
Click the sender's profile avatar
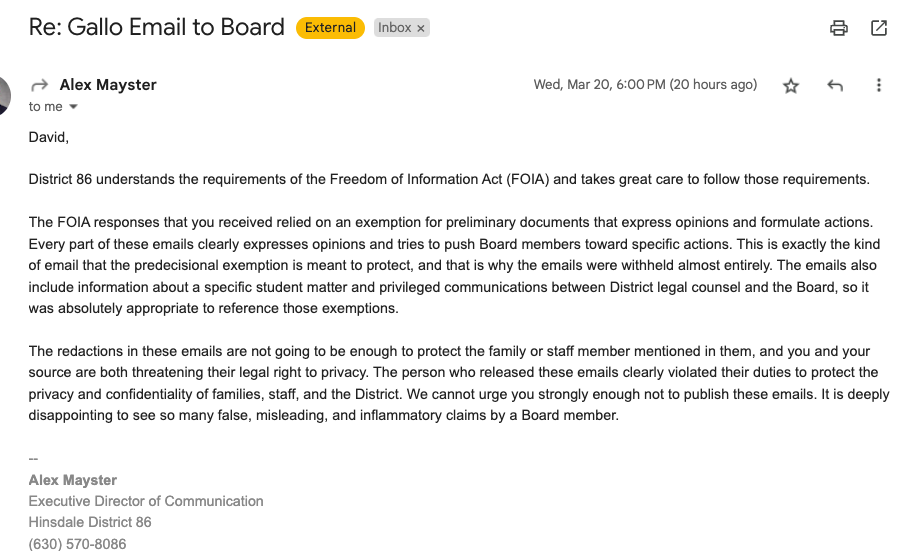click(4, 95)
